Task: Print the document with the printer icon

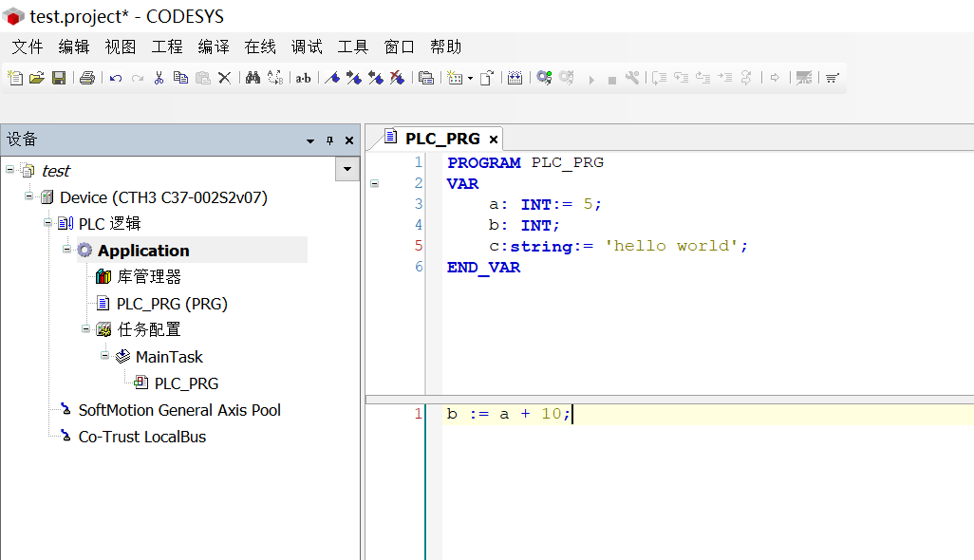Action: [87, 77]
